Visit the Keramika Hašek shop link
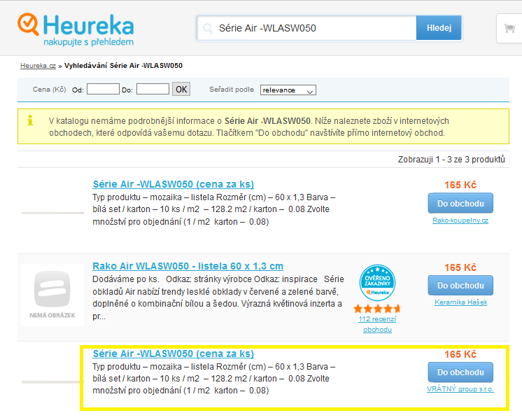This screenshot has height=420, width=522. [460, 302]
